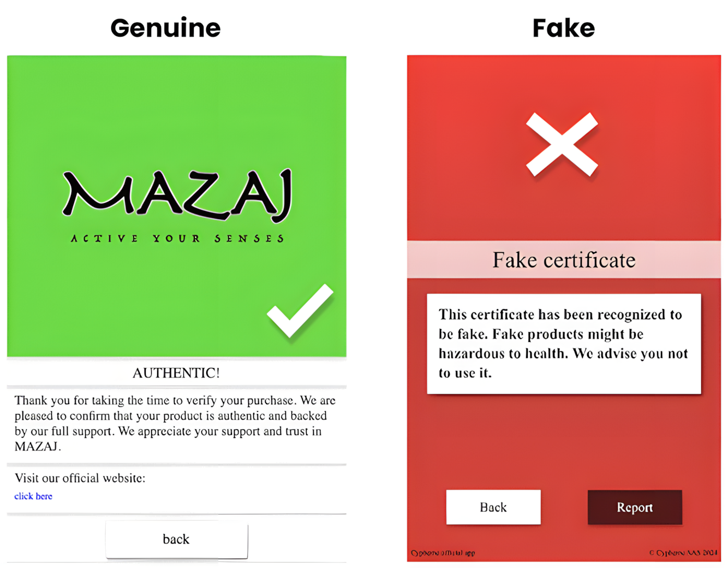Click the empty red area beneath the warning box
728x568 pixels.
tap(564, 441)
